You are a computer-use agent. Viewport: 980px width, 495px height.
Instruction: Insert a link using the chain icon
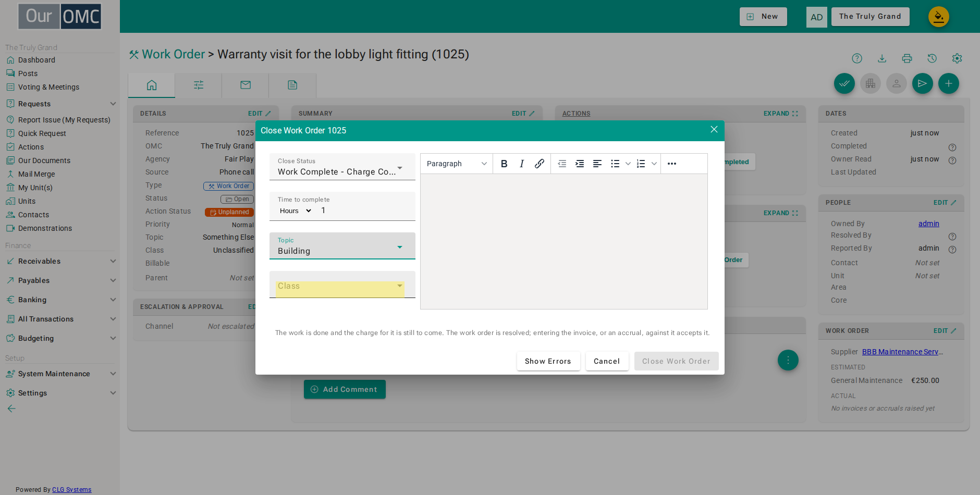(540, 164)
